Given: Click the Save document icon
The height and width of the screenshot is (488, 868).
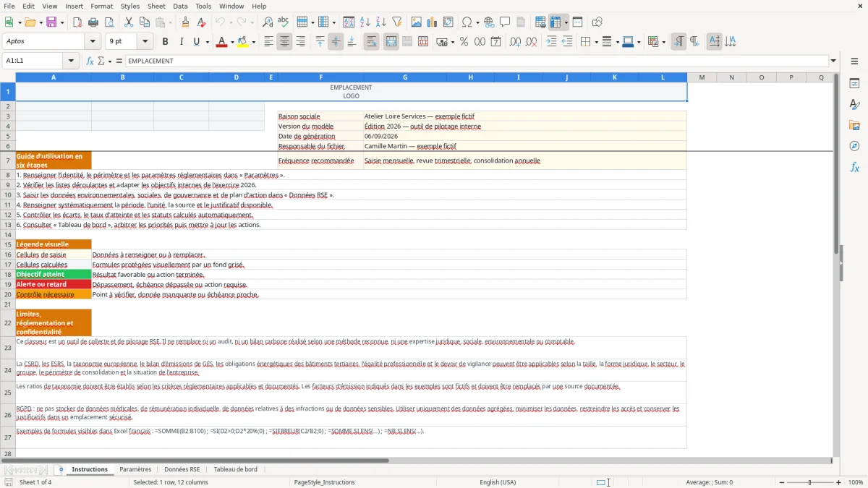Looking at the screenshot, I should pos(51,22).
